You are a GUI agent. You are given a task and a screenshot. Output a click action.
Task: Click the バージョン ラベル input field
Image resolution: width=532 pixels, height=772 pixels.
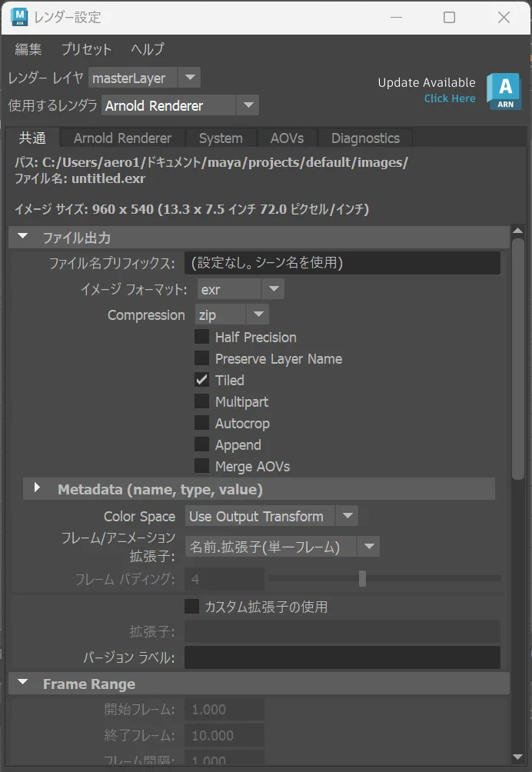[342, 657]
